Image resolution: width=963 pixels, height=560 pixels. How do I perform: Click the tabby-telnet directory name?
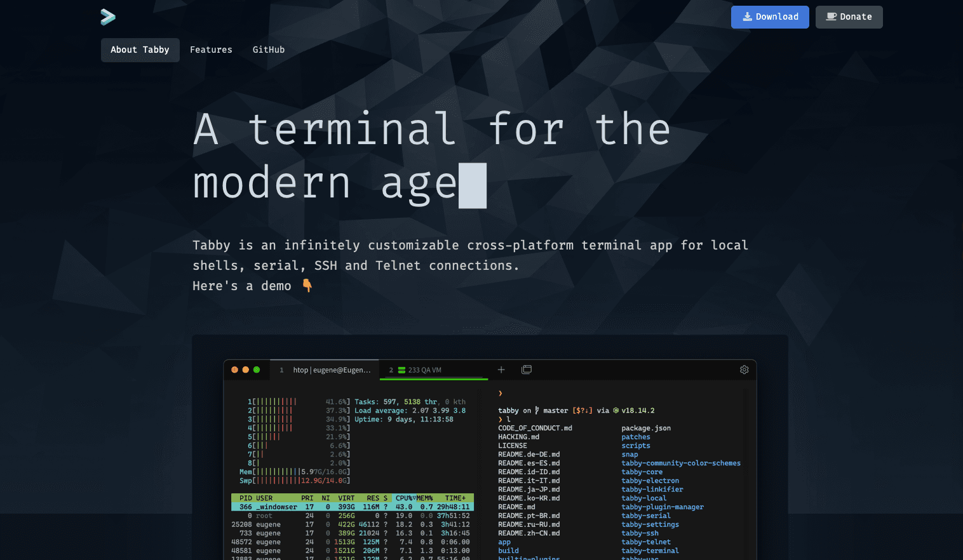(646, 542)
